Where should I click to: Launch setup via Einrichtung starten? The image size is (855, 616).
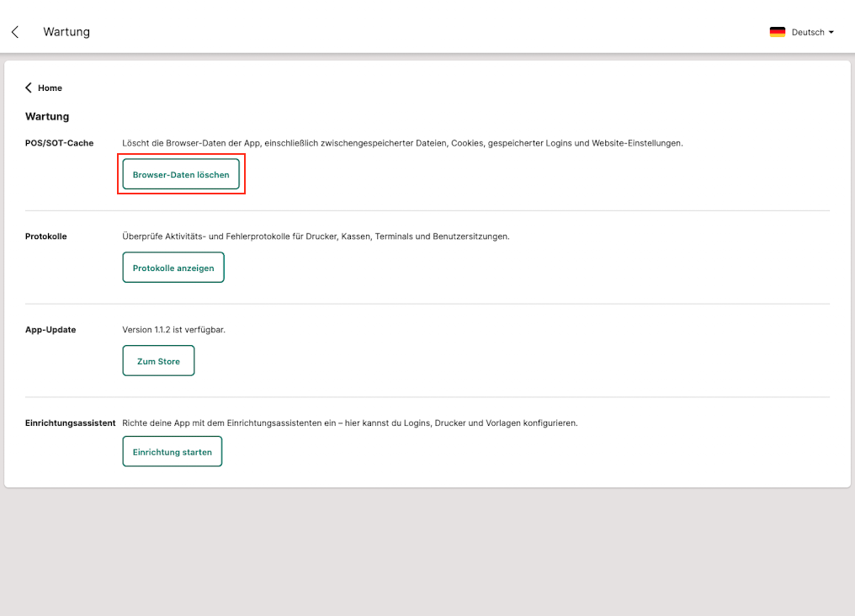pyautogui.click(x=173, y=452)
